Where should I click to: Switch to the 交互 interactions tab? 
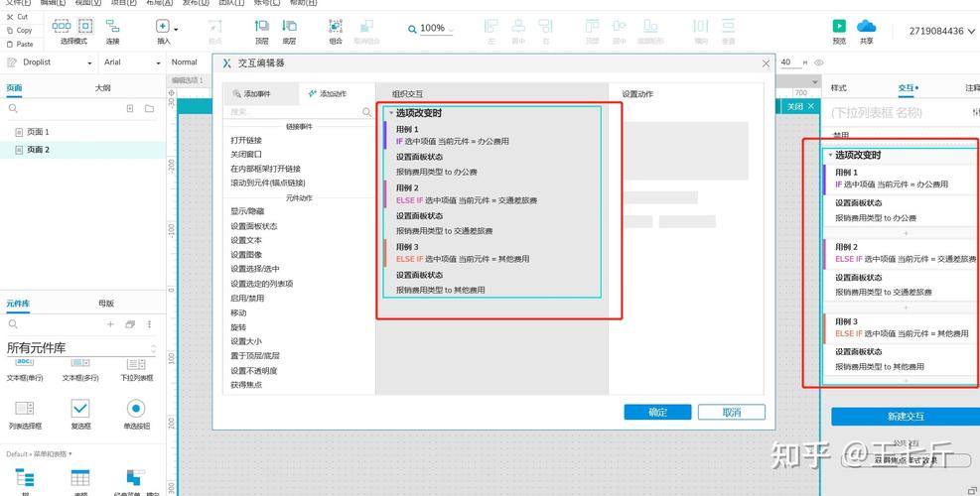click(907, 88)
